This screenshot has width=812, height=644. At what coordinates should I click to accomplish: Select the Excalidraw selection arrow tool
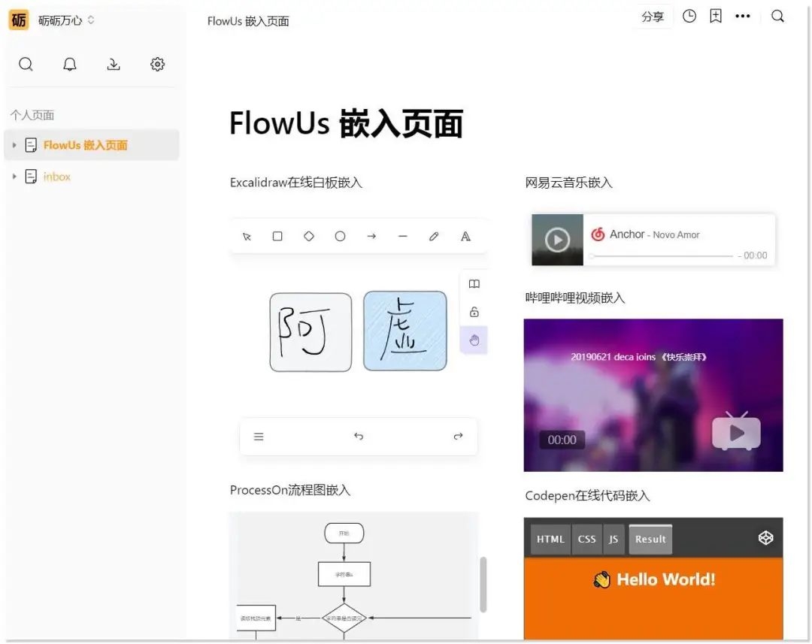(x=247, y=237)
